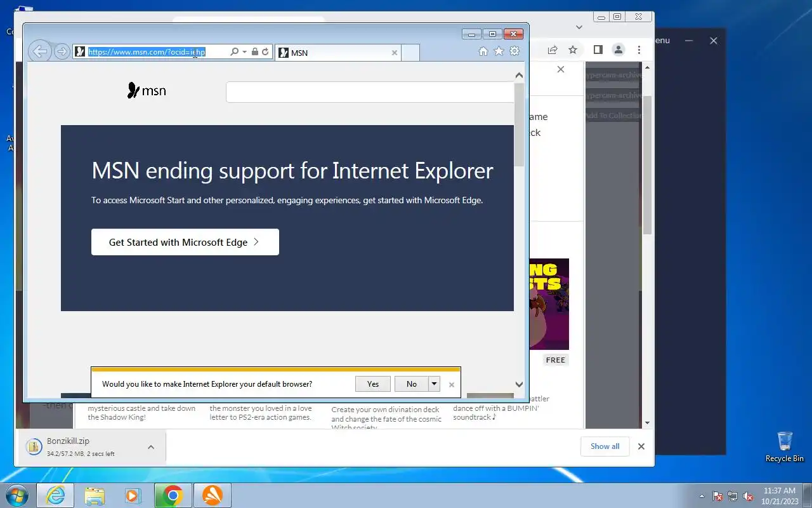Expand the Chrome tab search chevron

pos(579,27)
